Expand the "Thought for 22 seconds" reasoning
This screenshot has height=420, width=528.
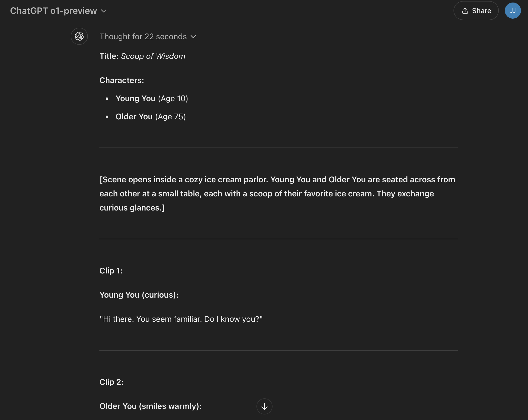(143, 37)
